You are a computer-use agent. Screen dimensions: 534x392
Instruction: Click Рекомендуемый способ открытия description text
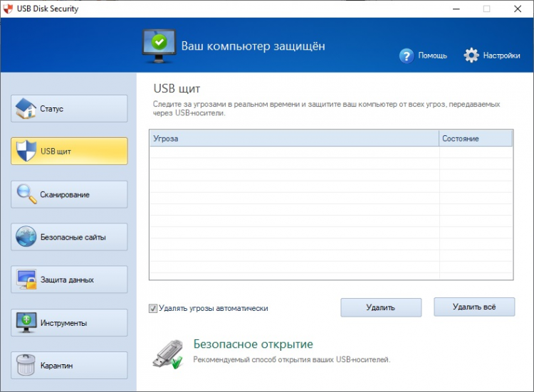(x=292, y=360)
